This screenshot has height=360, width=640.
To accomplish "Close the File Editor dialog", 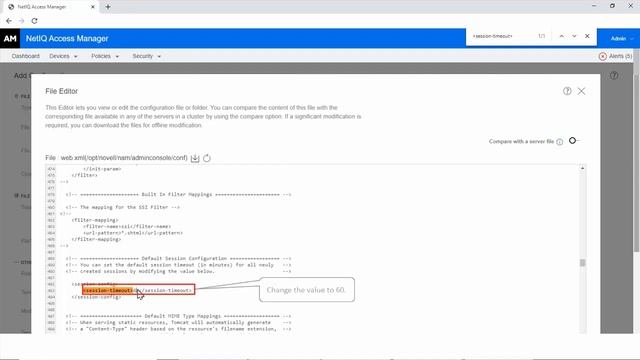I will click(x=581, y=91).
